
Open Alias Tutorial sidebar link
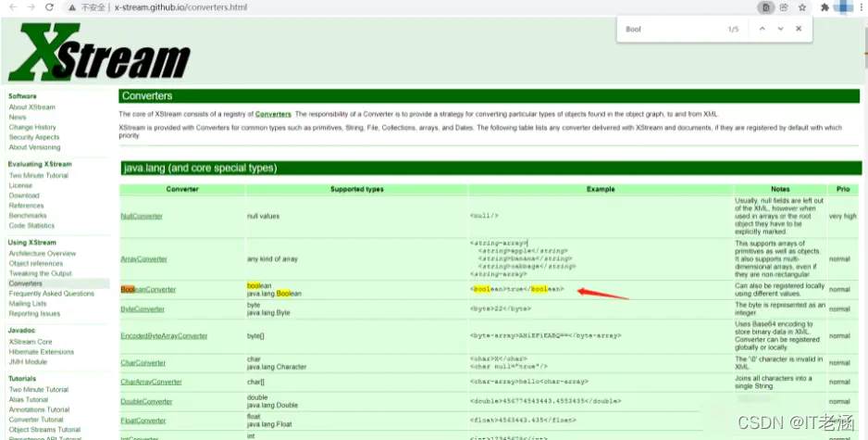[x=29, y=399]
